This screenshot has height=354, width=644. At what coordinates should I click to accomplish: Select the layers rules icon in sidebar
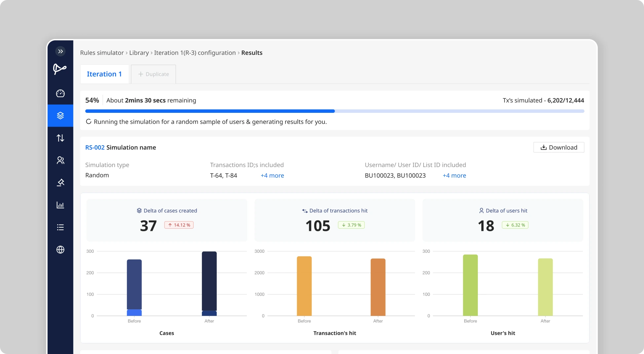[x=60, y=115]
